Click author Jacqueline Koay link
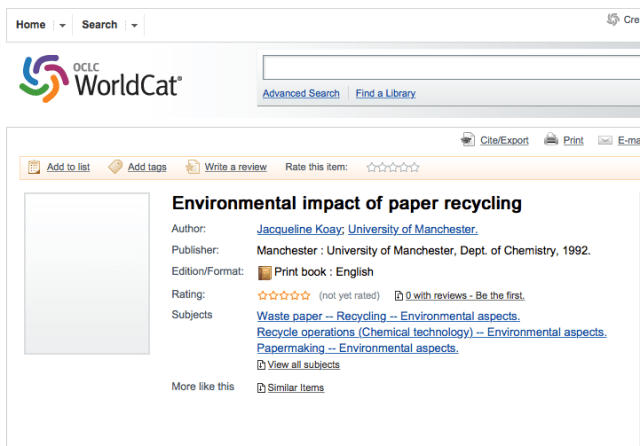Screen dimensions: 640x446 pyautogui.click(x=299, y=229)
